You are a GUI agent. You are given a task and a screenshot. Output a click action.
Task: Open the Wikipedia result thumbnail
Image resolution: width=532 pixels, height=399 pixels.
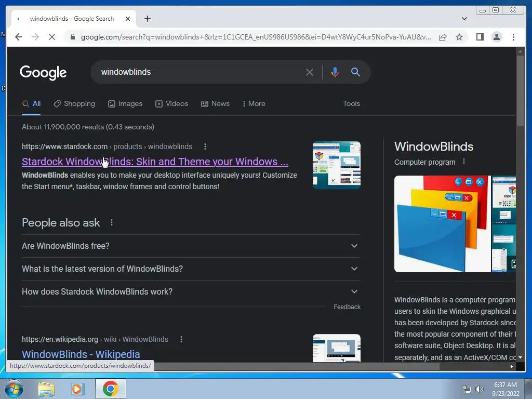(x=337, y=348)
